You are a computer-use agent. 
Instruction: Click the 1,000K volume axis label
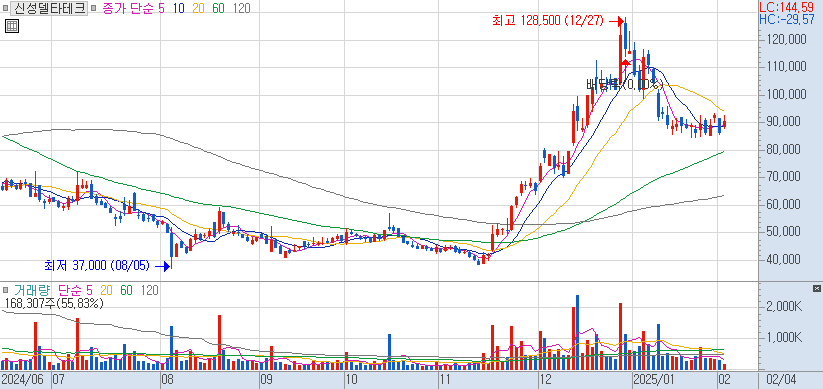(x=785, y=338)
